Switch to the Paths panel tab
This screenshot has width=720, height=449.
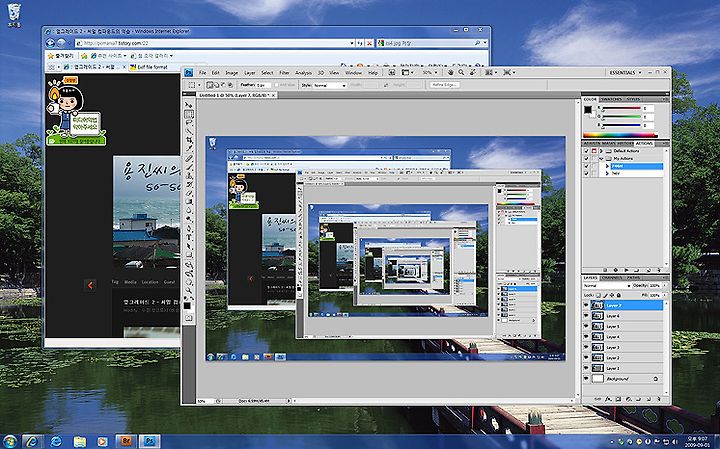(633, 278)
